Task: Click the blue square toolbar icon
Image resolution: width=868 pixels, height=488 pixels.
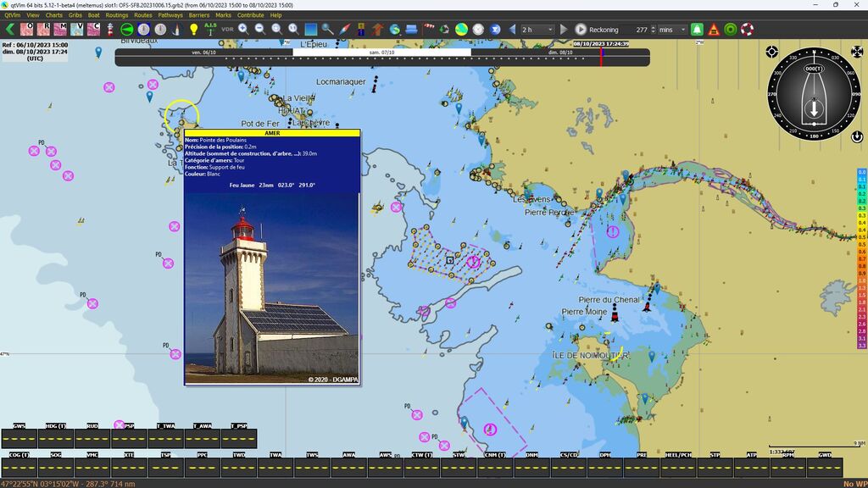Action: 310,30
